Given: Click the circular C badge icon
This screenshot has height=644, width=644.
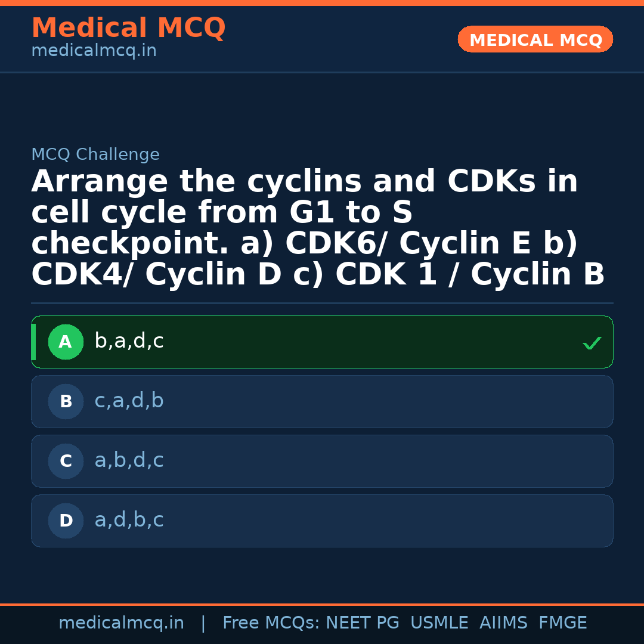Looking at the screenshot, I should coord(66,461).
